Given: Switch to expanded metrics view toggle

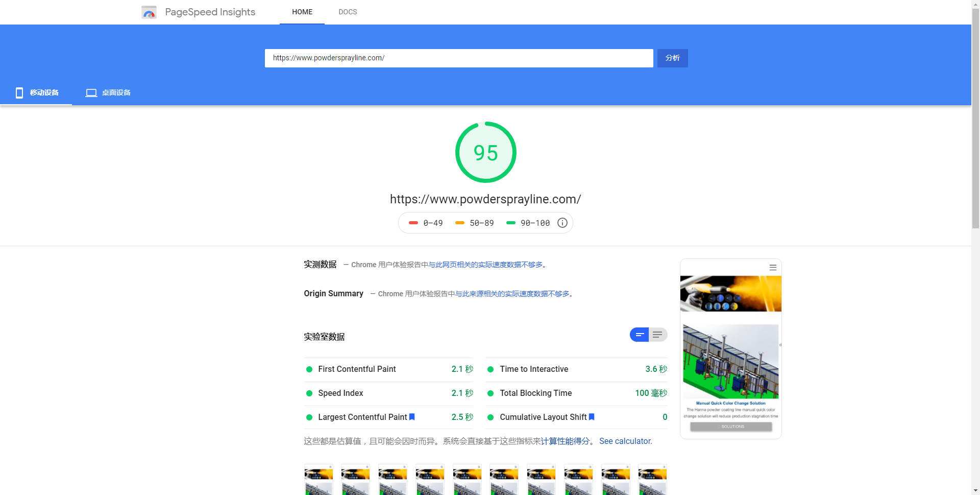Looking at the screenshot, I should pyautogui.click(x=658, y=335).
